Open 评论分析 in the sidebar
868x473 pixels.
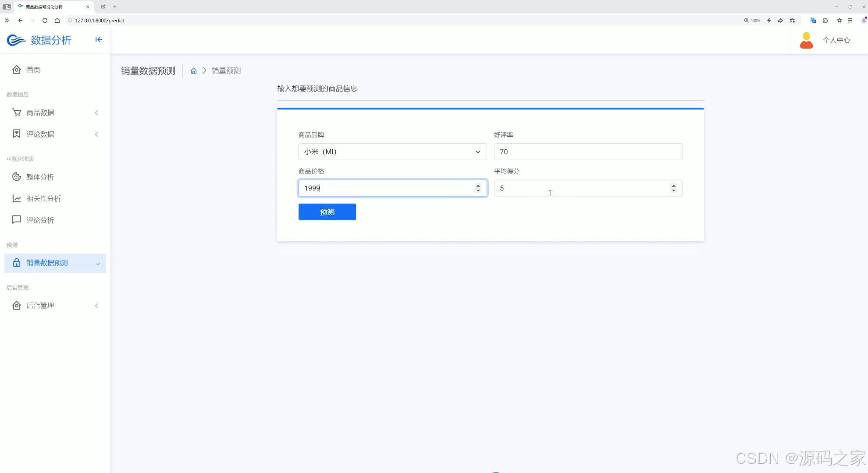[40, 220]
